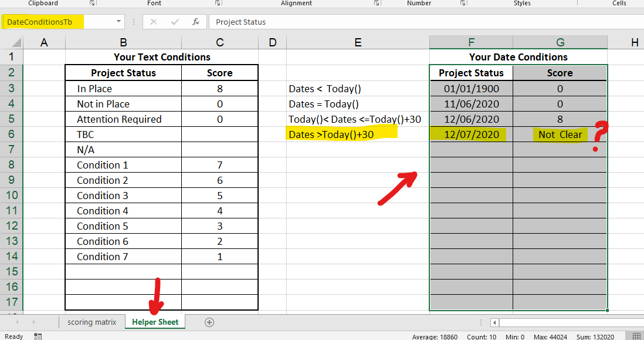
Task: Click the 'N/A' cell
Action: click(x=123, y=150)
